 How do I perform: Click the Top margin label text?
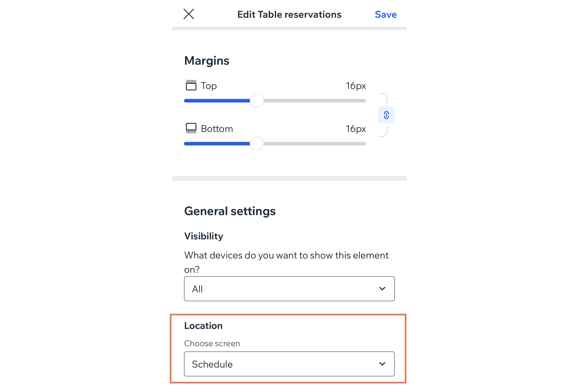(209, 86)
